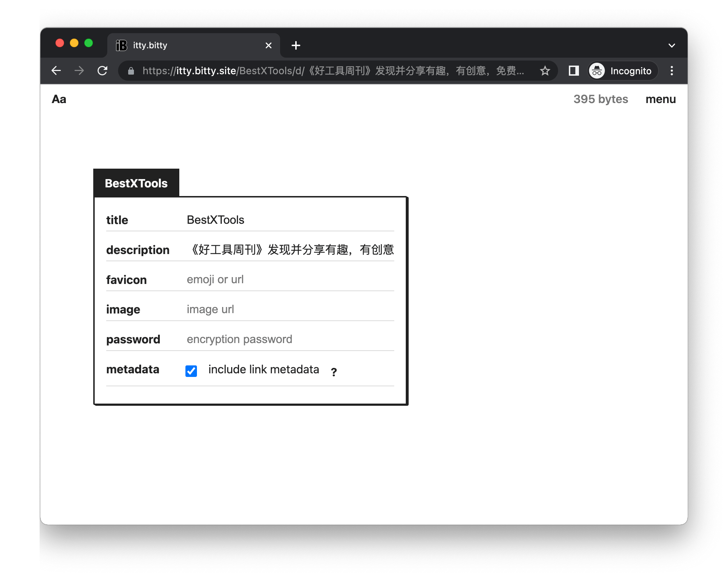Viewport: 728px width, 578px height.
Task: Click the BestXTools header tab
Action: (136, 183)
